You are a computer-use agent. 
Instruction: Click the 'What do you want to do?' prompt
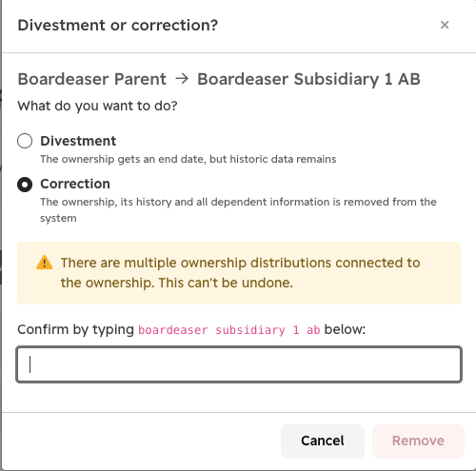97,106
